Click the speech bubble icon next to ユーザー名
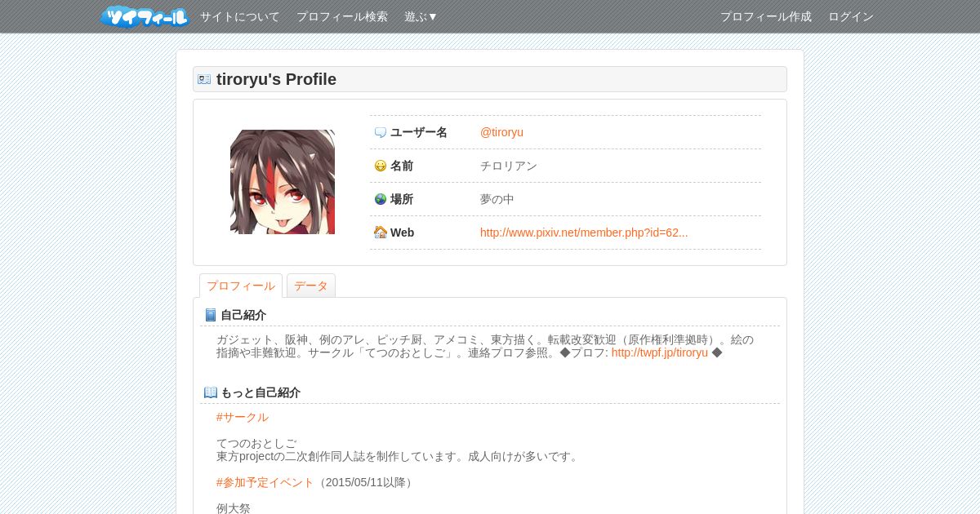Image resolution: width=980 pixels, height=514 pixels. tap(381, 132)
